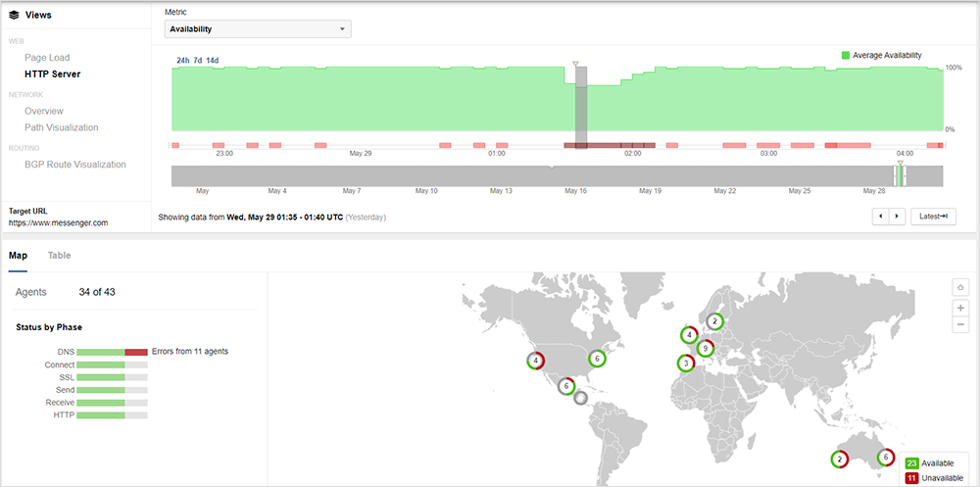Select the Australia agent cluster marked 2

pyautogui.click(x=840, y=459)
